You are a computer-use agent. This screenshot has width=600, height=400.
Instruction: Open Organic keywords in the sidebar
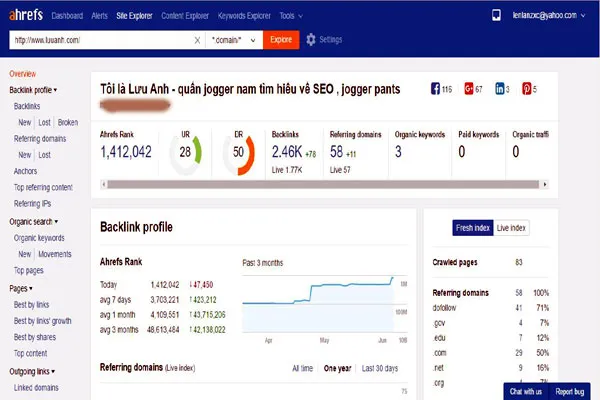point(39,238)
